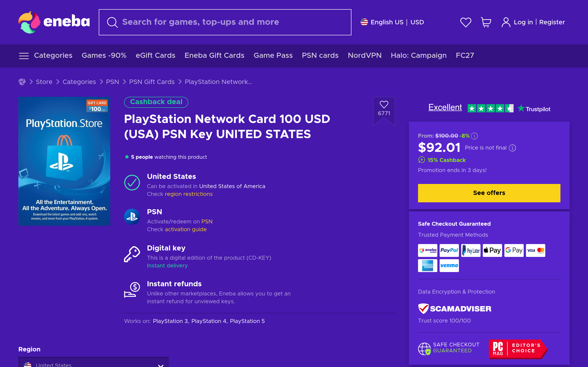The height and width of the screenshot is (367, 588).
Task: Select PSN cards in the navigation bar
Action: tap(320, 56)
